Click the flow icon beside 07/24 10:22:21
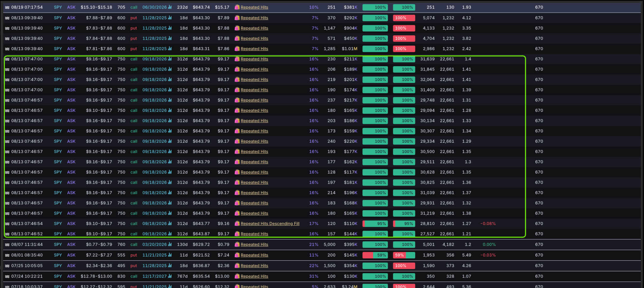 (x=7, y=276)
